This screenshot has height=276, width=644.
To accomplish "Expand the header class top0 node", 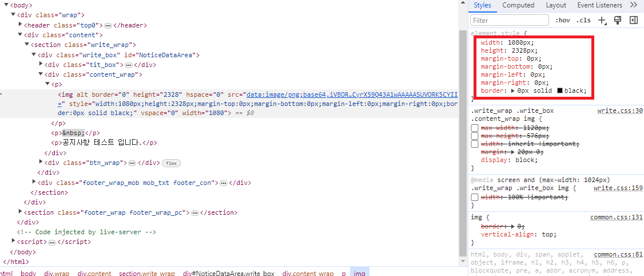I will click(20, 25).
